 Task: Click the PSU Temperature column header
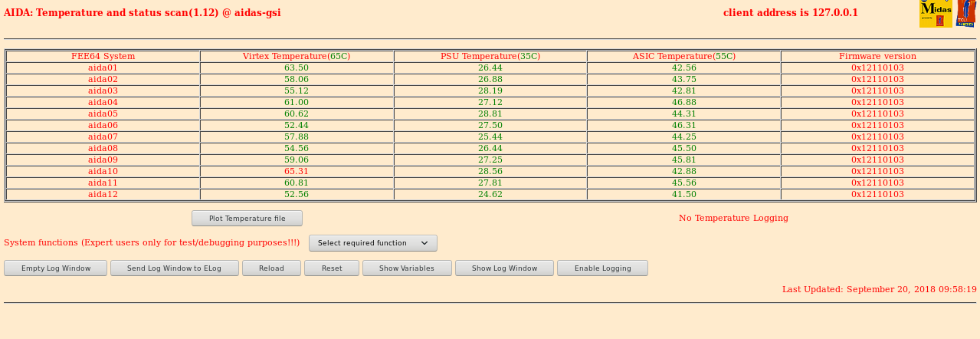[x=490, y=56]
